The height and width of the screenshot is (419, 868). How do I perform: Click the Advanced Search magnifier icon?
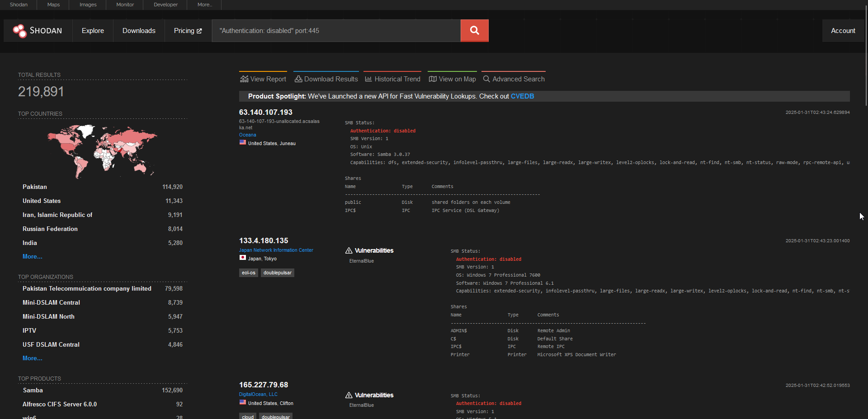[486, 79]
